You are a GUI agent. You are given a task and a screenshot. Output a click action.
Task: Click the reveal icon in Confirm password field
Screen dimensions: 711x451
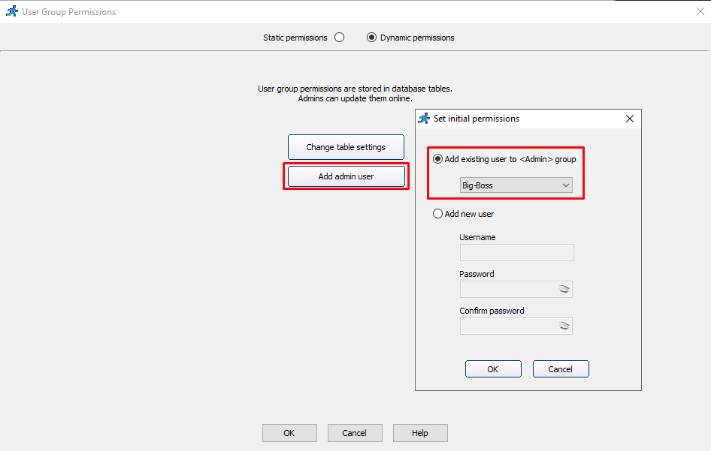564,326
